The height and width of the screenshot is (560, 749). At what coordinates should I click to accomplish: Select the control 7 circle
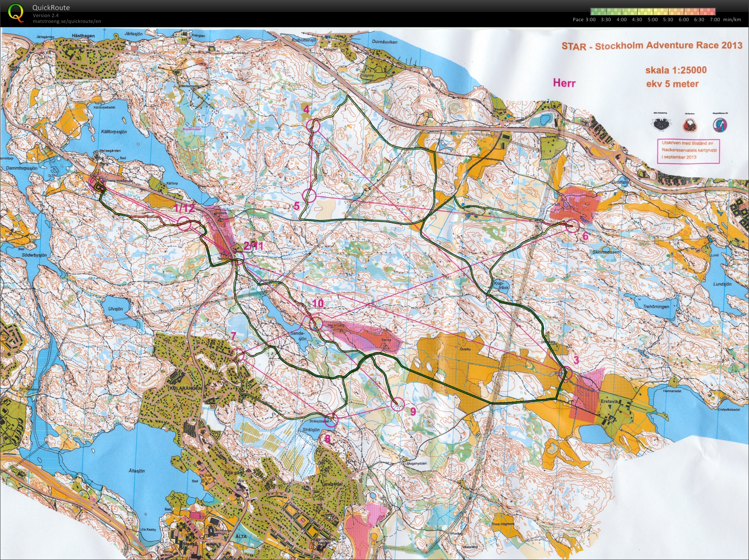pyautogui.click(x=238, y=355)
